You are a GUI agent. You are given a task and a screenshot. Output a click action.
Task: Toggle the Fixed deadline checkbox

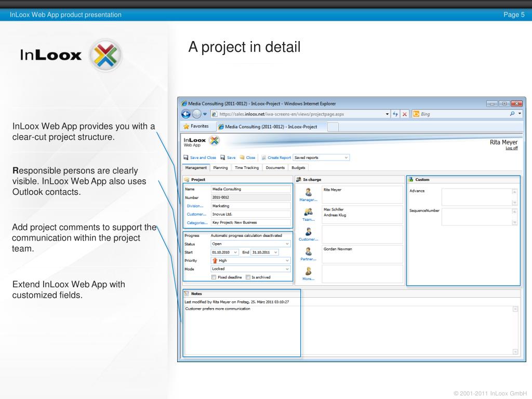click(x=214, y=277)
